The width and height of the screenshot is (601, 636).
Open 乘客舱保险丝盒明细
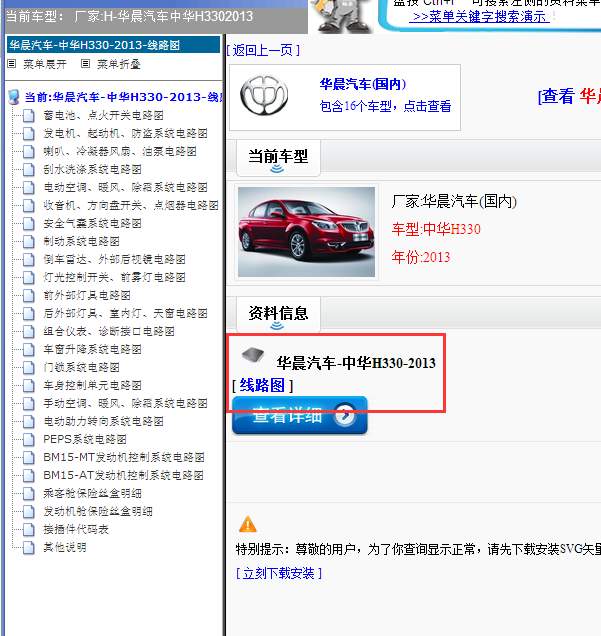92,493
